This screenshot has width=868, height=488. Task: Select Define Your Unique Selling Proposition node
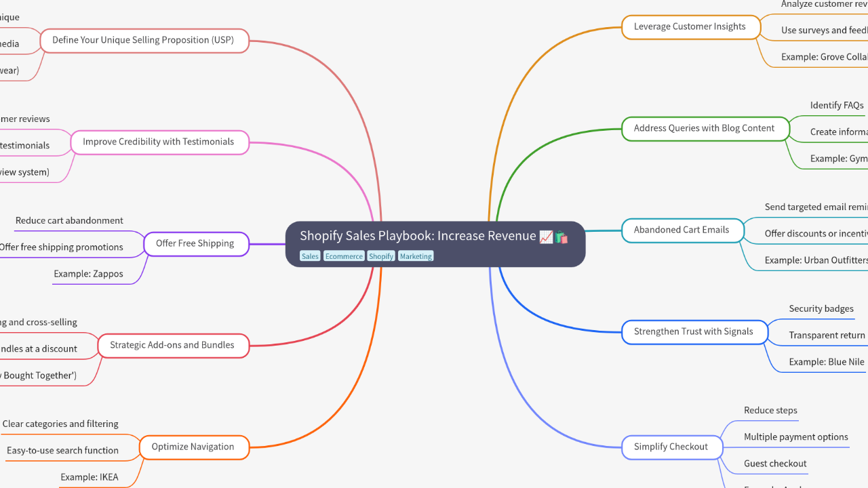[x=143, y=40]
